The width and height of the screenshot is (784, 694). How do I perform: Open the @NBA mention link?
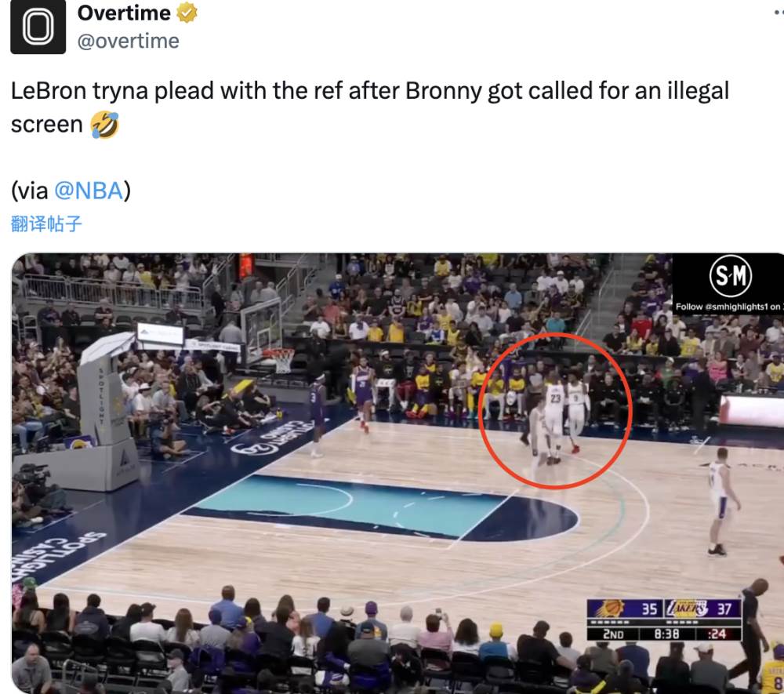pyautogui.click(x=89, y=191)
